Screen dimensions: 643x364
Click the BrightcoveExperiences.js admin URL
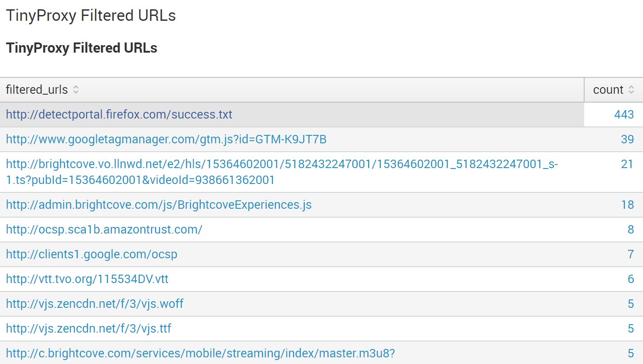(158, 204)
